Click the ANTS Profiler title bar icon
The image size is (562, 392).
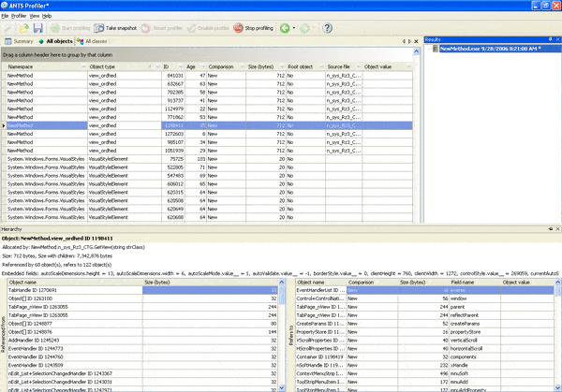click(5, 5)
